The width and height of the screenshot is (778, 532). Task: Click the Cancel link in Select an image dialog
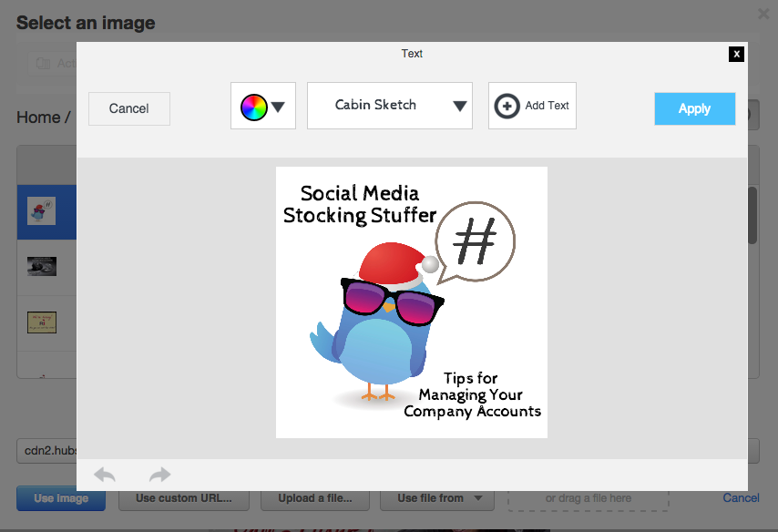(741, 497)
